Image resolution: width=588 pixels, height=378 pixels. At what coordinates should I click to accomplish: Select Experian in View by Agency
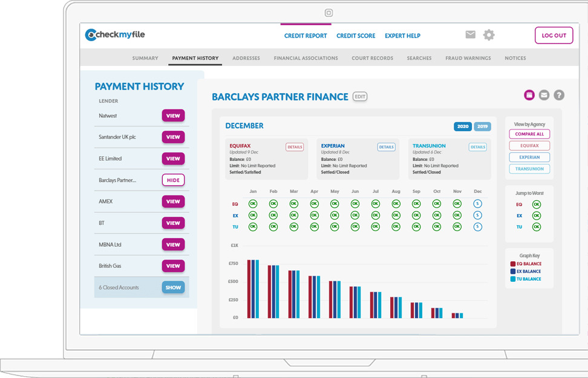point(529,157)
